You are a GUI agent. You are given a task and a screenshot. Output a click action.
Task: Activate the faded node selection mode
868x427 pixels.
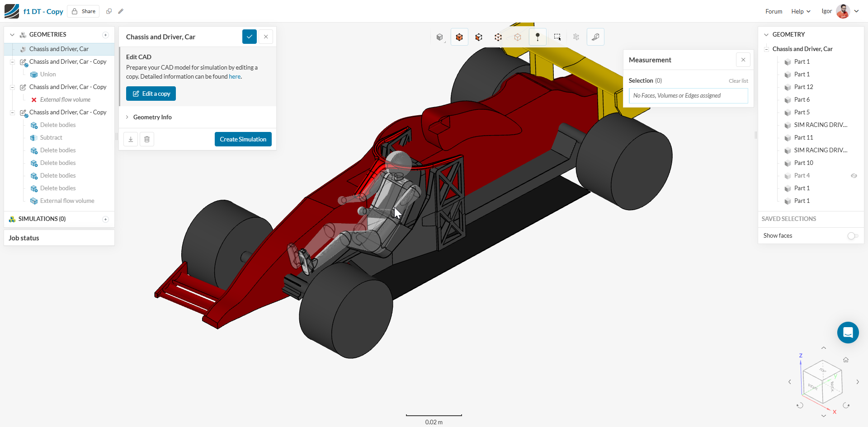click(518, 37)
